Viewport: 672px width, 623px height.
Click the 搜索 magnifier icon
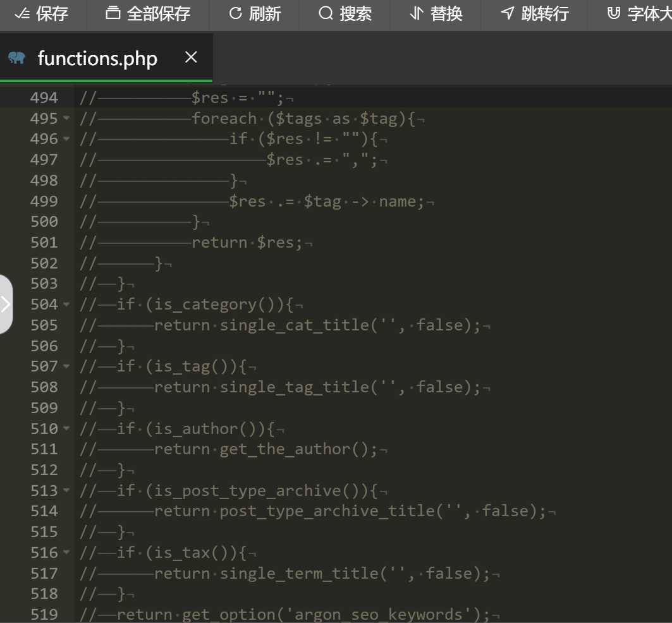[x=326, y=13]
